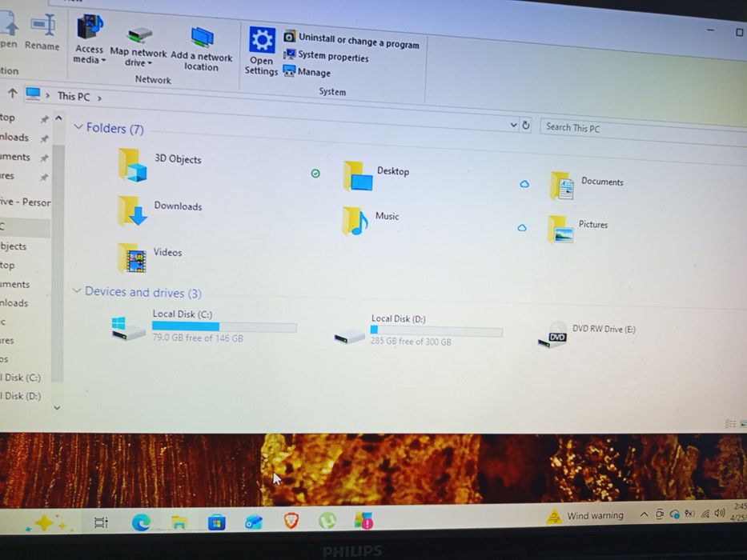Screen dimensions: 747x560
Task: Open the Wind warning weather widget
Action: [585, 516]
